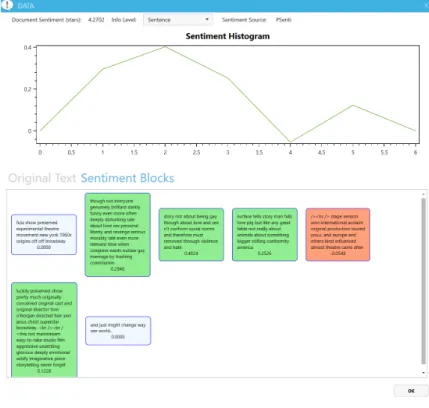The image size is (429, 408).
Task: Click the Info Level label
Action: pyautogui.click(x=124, y=20)
